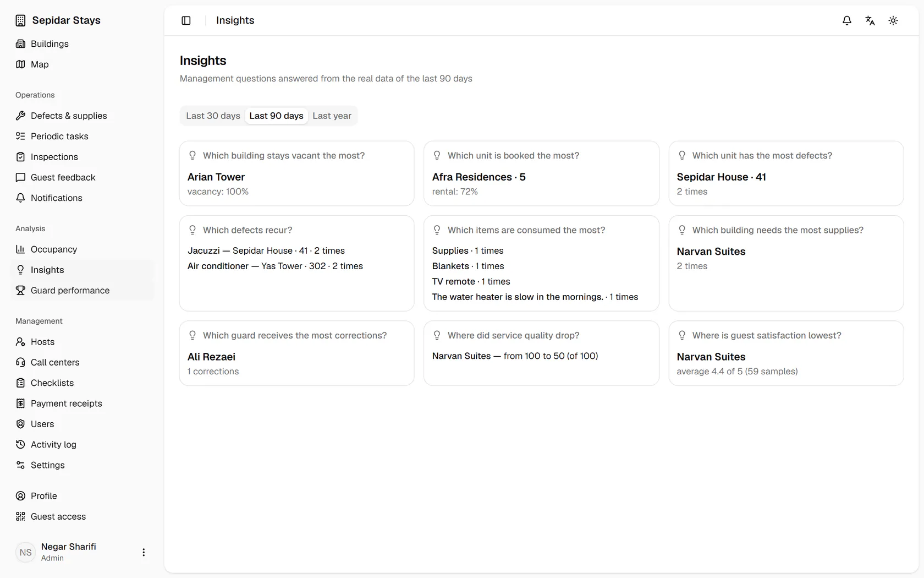This screenshot has height=578, width=924.
Task: Open the Arian Tower vacancy card
Action: click(x=296, y=173)
